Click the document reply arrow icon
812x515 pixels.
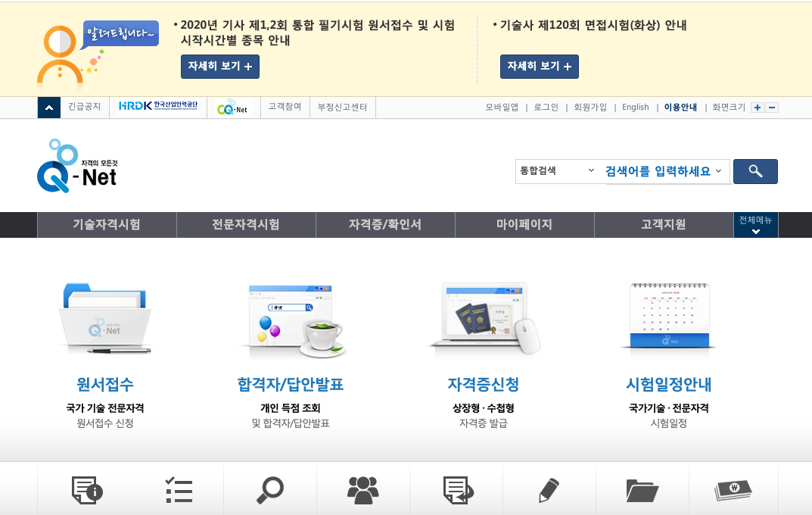pyautogui.click(x=459, y=490)
